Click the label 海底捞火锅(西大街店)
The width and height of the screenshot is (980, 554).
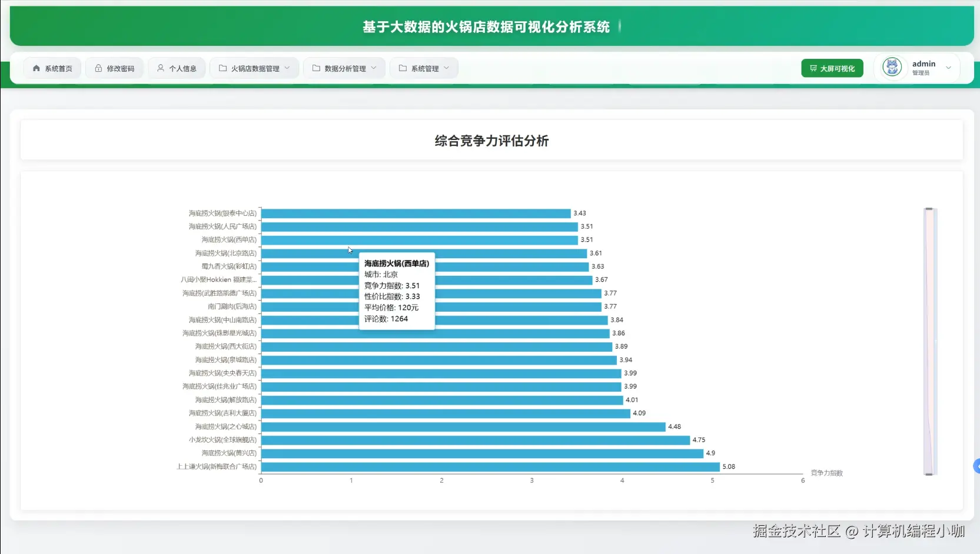[x=226, y=346]
